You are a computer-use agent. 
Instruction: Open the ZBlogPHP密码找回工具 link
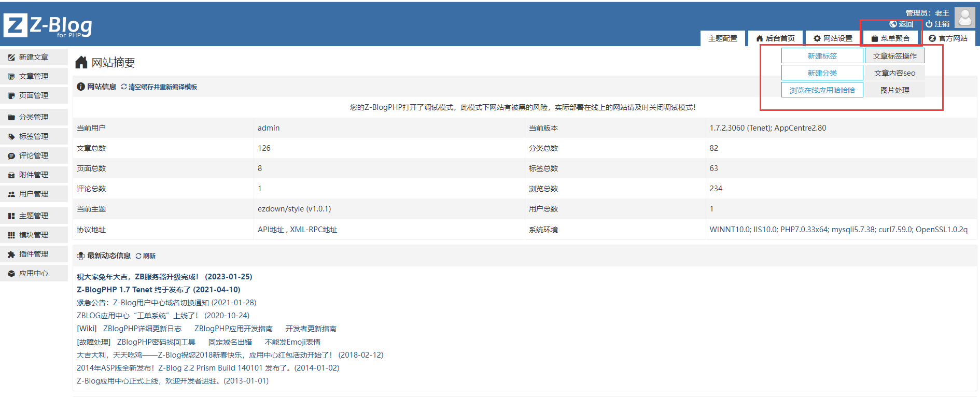point(156,342)
